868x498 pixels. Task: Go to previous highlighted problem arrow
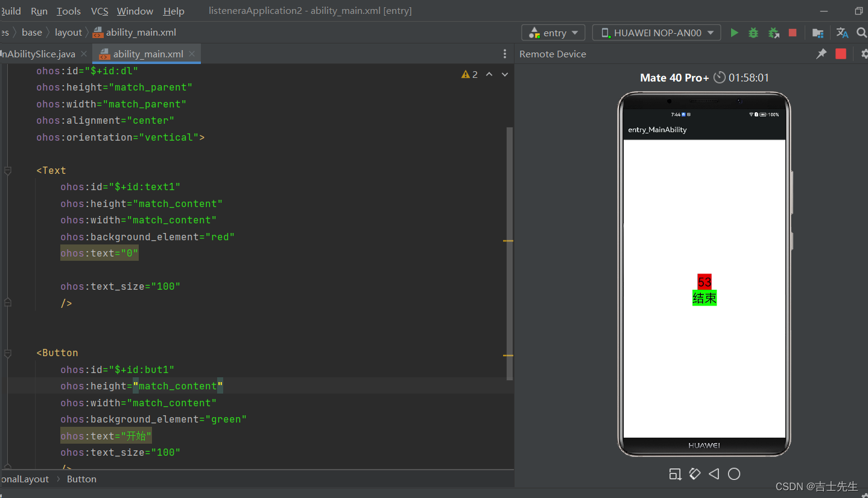tap(489, 74)
